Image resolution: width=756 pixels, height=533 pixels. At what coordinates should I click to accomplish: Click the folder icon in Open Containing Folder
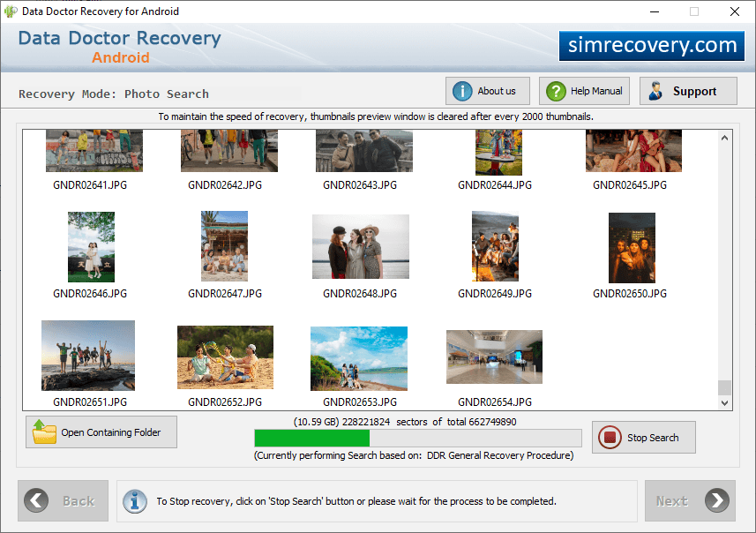coord(44,432)
